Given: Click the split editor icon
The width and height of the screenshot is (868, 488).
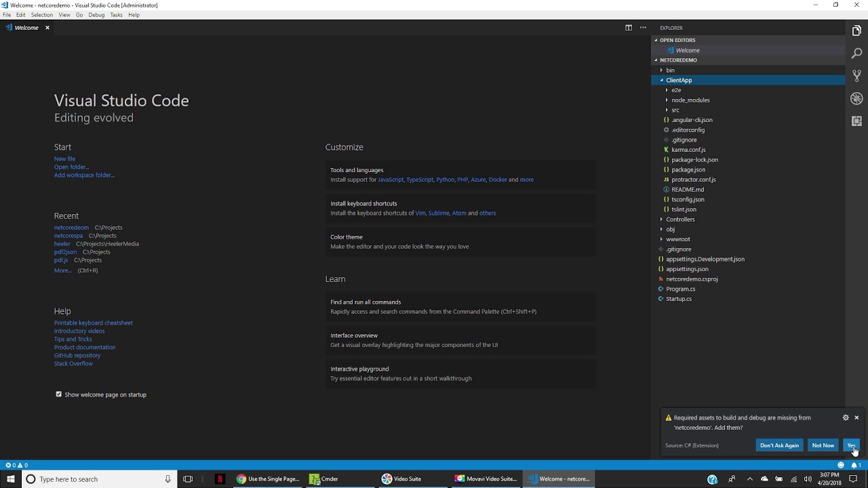Looking at the screenshot, I should tap(629, 28).
